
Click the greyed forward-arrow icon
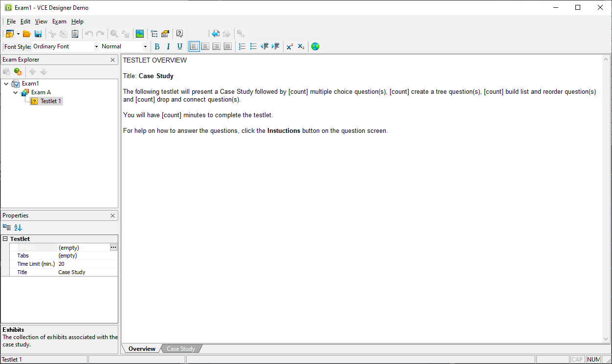click(x=227, y=34)
